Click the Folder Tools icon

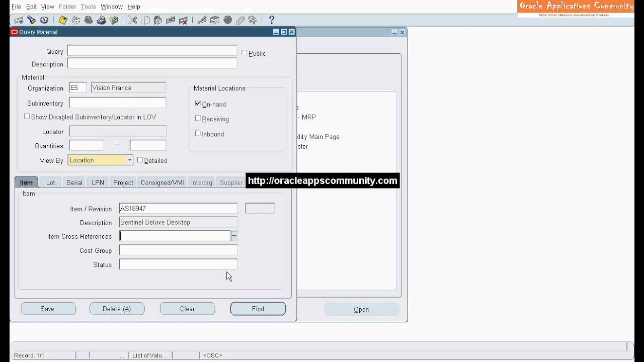pos(253,20)
